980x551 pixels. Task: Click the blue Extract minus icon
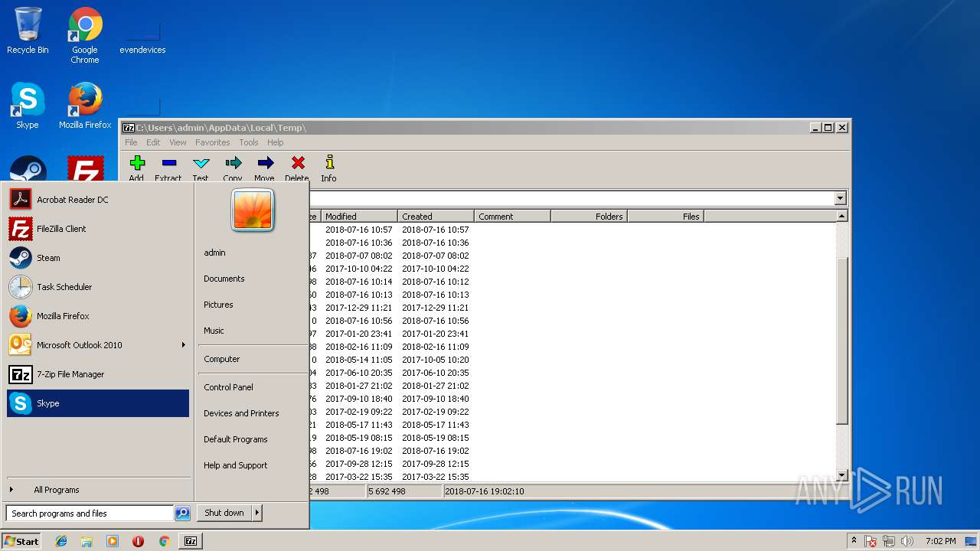(169, 163)
